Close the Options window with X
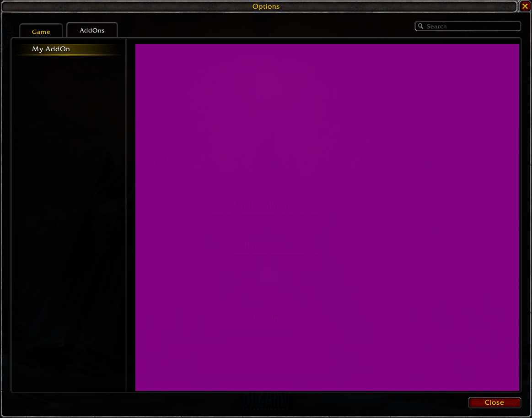The width and height of the screenshot is (532, 418). (525, 6)
